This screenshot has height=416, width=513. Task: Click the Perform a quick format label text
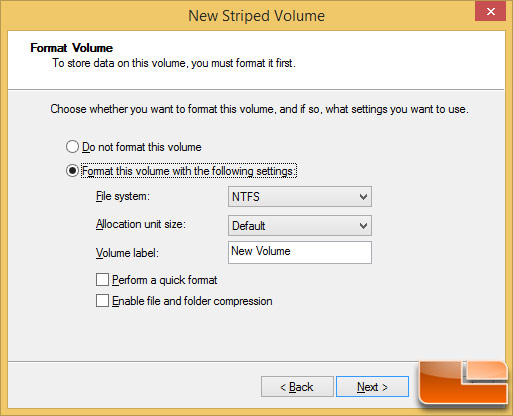(x=164, y=280)
